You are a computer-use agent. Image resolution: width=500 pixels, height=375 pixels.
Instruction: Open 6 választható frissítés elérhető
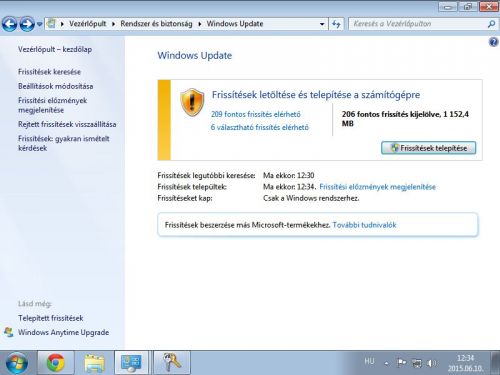(260, 127)
